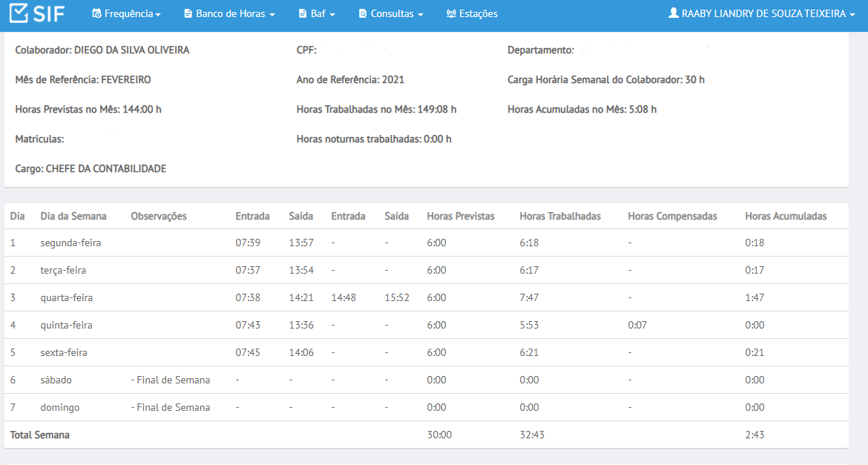
Task: Click the SIF checkmark logo icon
Action: (x=19, y=13)
